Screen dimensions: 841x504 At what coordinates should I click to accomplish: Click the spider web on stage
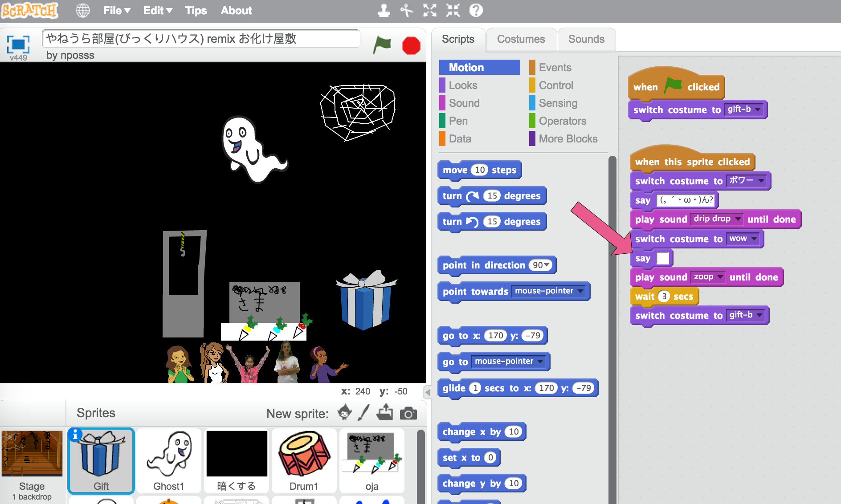357,112
